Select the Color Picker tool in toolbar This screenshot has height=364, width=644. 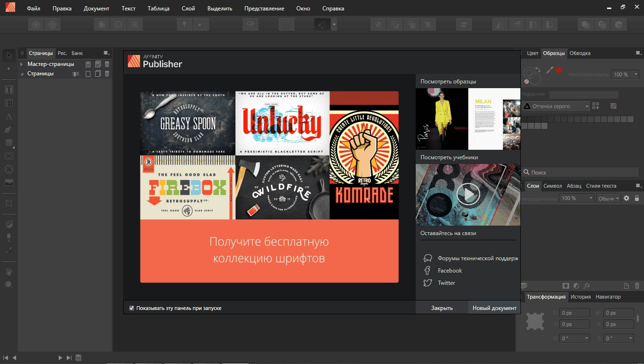click(9, 250)
